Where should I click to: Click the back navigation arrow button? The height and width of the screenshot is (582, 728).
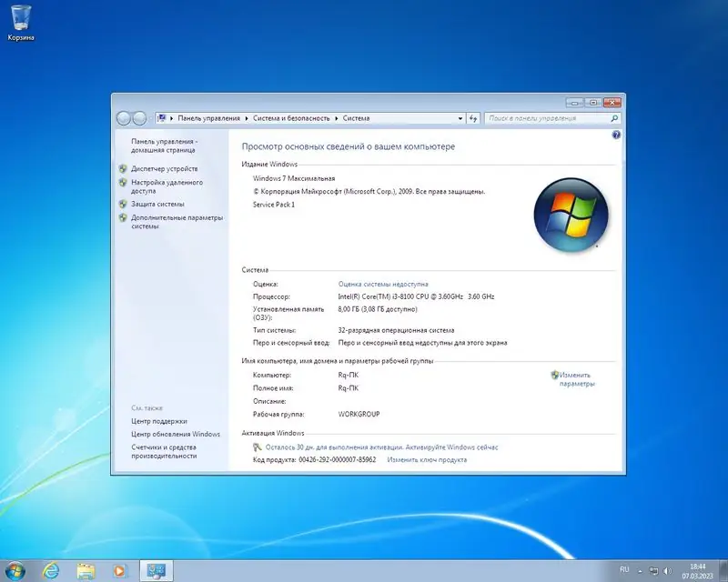click(x=124, y=118)
